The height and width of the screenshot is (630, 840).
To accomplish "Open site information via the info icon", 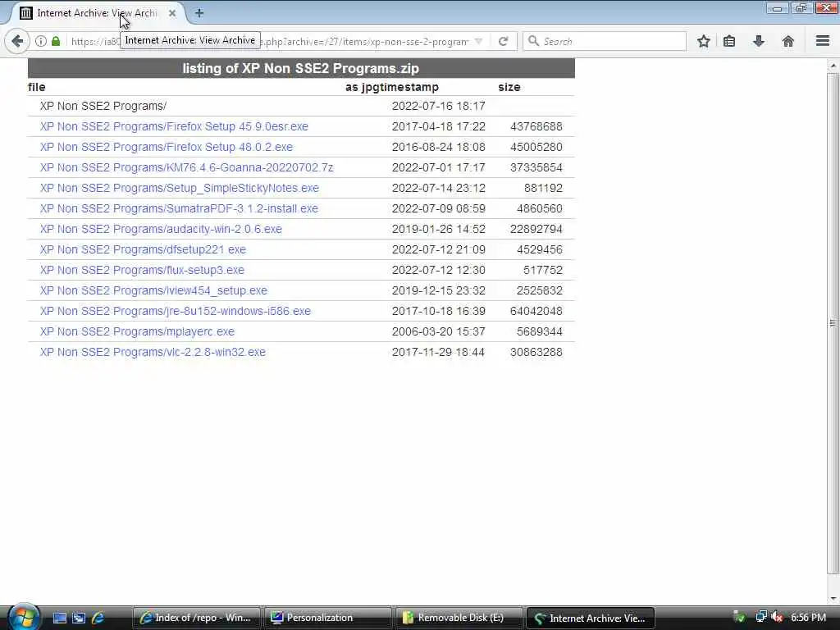I will [41, 41].
